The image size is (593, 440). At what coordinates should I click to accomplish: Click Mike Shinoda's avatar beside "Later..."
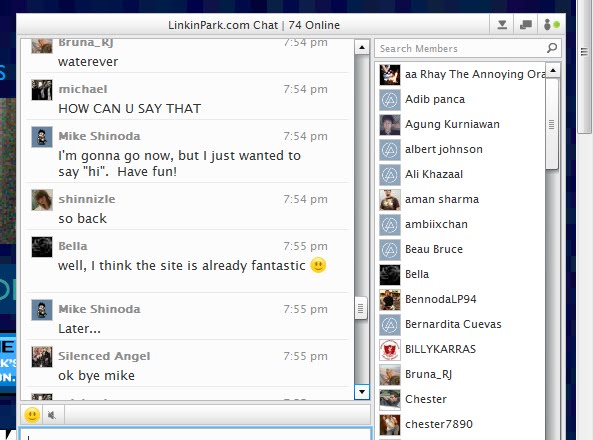pyautogui.click(x=42, y=309)
